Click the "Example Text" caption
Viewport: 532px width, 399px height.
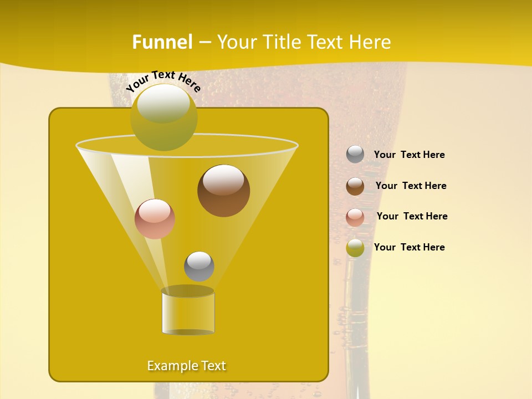click(186, 366)
